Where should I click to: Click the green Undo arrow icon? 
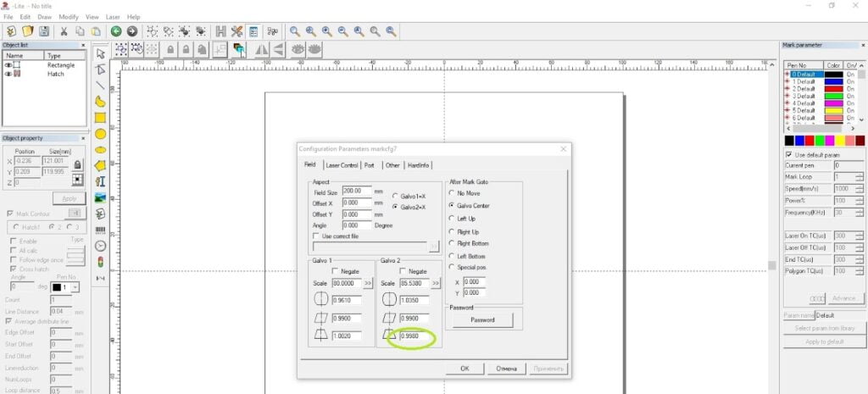point(116,31)
